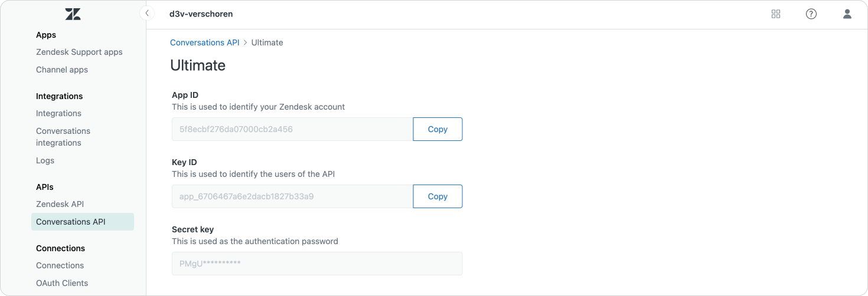Click the Key ID text field
Image resolution: width=868 pixels, height=296 pixels.
[292, 196]
